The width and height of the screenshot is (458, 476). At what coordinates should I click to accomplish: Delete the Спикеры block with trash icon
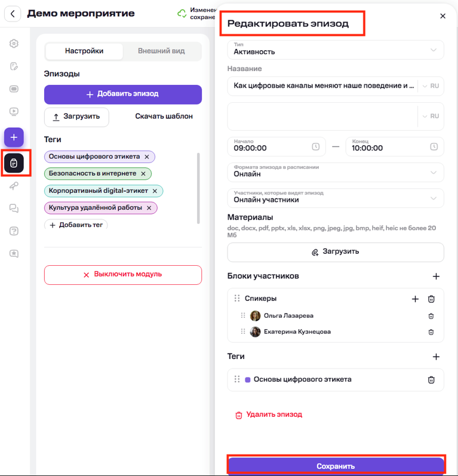click(x=431, y=299)
